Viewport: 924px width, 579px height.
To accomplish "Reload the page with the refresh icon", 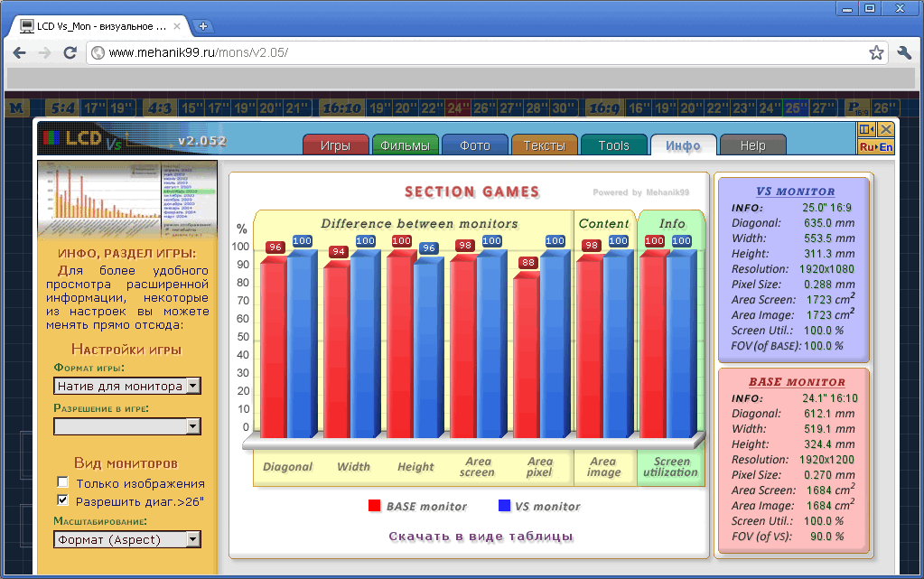I will click(70, 52).
